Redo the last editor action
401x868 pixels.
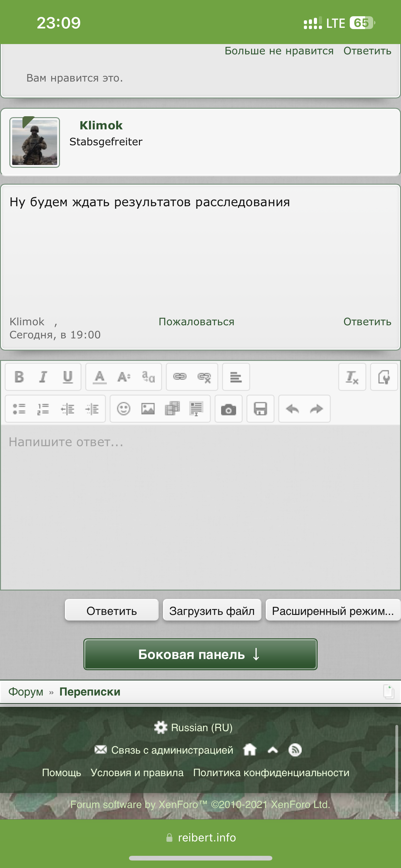[316, 409]
